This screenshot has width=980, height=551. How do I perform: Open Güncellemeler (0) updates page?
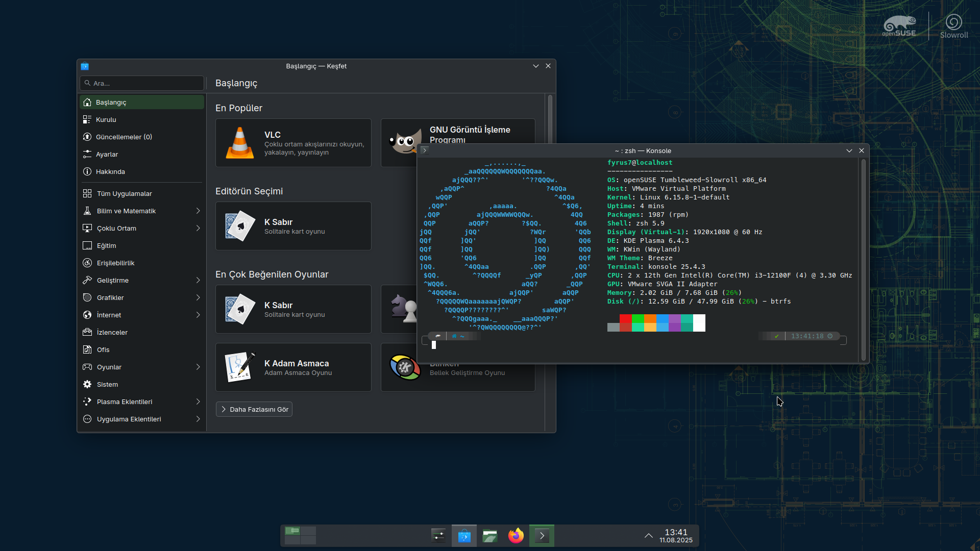click(141, 137)
